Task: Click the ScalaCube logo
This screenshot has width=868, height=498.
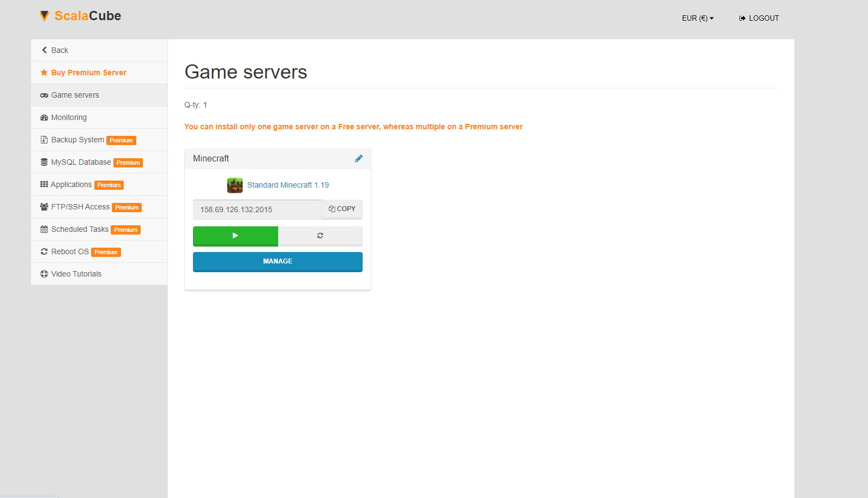Action: [81, 16]
